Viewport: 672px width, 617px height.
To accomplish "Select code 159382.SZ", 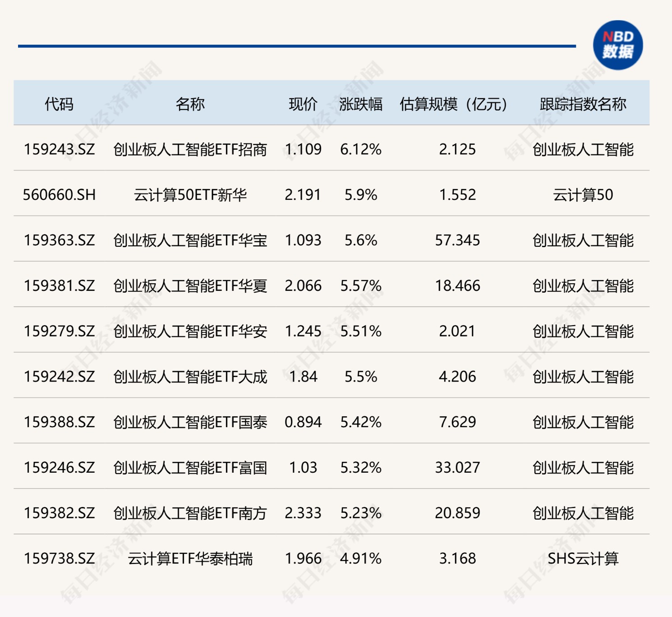I will 59,513.
